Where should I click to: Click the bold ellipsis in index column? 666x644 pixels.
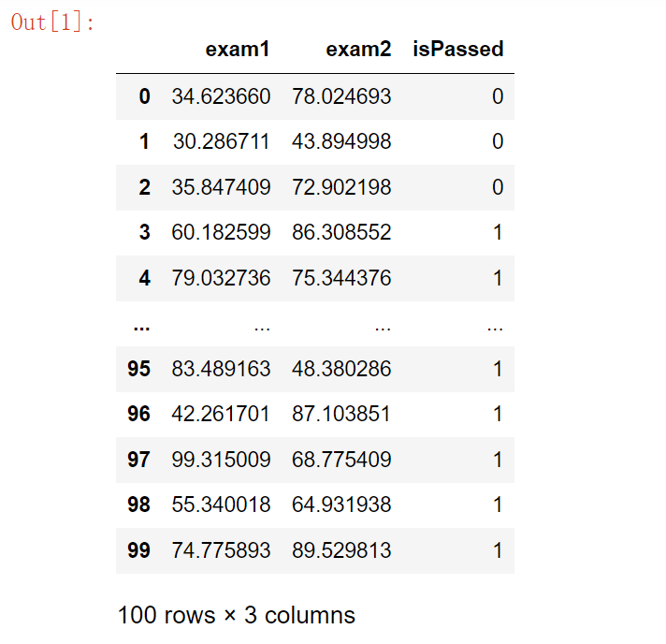tap(141, 327)
